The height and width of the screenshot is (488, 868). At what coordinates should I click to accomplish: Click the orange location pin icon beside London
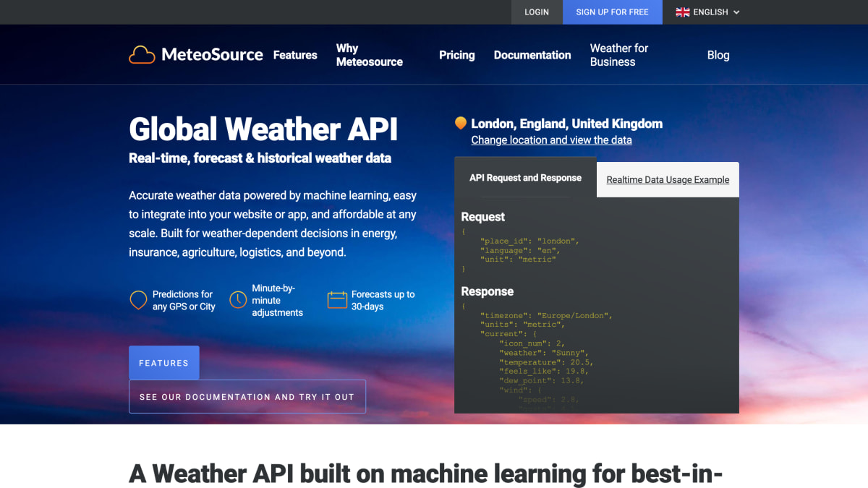[460, 124]
